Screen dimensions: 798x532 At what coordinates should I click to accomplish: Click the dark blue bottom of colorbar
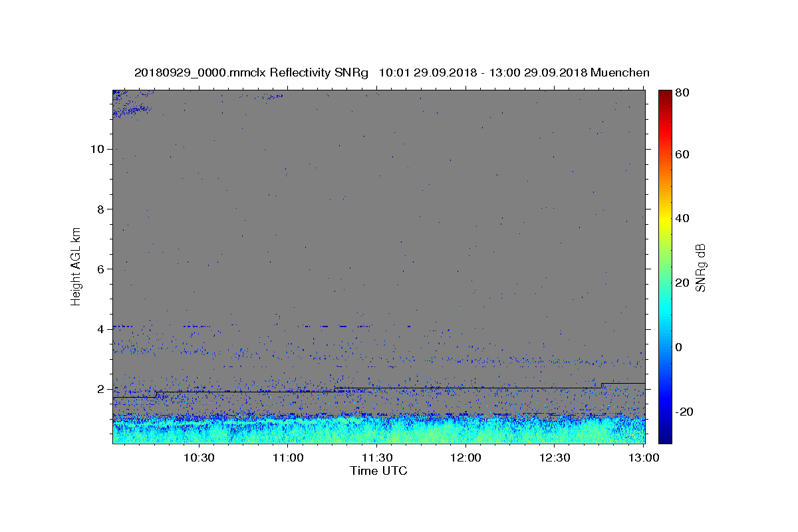[666, 438]
